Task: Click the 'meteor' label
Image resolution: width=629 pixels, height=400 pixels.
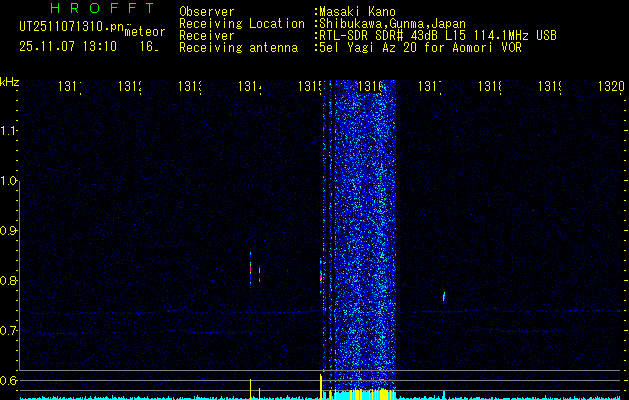Action: click(x=145, y=32)
